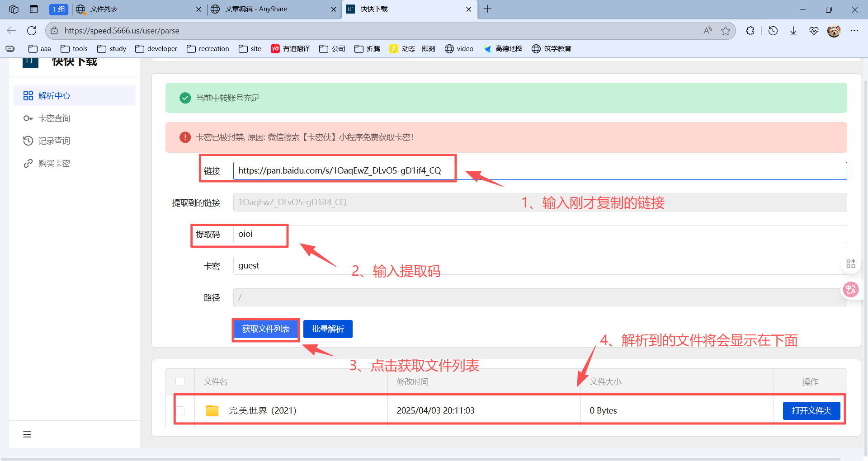Click the browser refresh icon
This screenshot has height=461, width=868.
click(32, 31)
